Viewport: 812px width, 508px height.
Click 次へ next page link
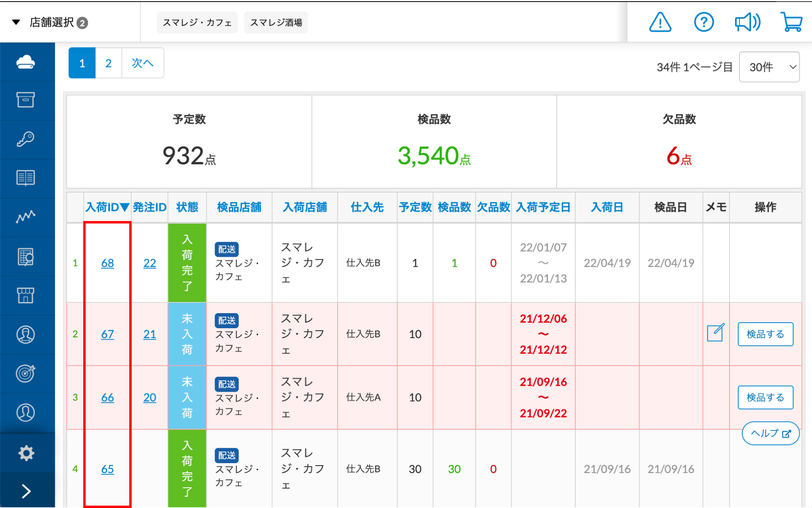tap(142, 63)
